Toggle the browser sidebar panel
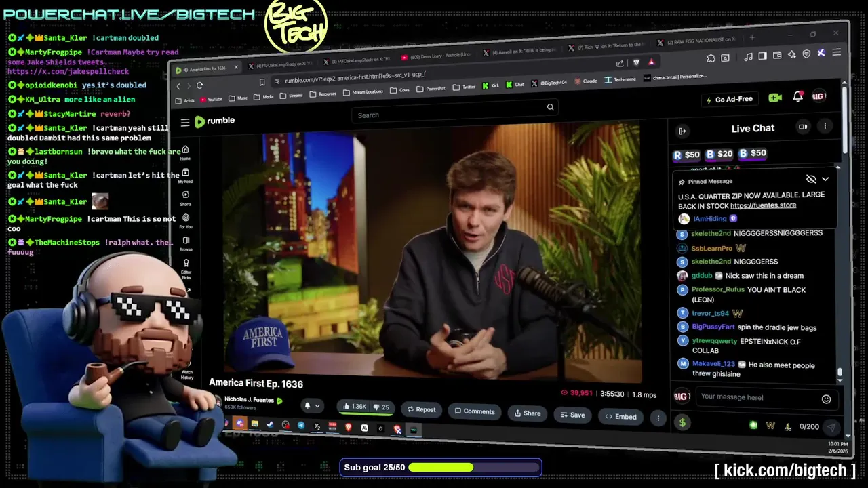 point(763,56)
